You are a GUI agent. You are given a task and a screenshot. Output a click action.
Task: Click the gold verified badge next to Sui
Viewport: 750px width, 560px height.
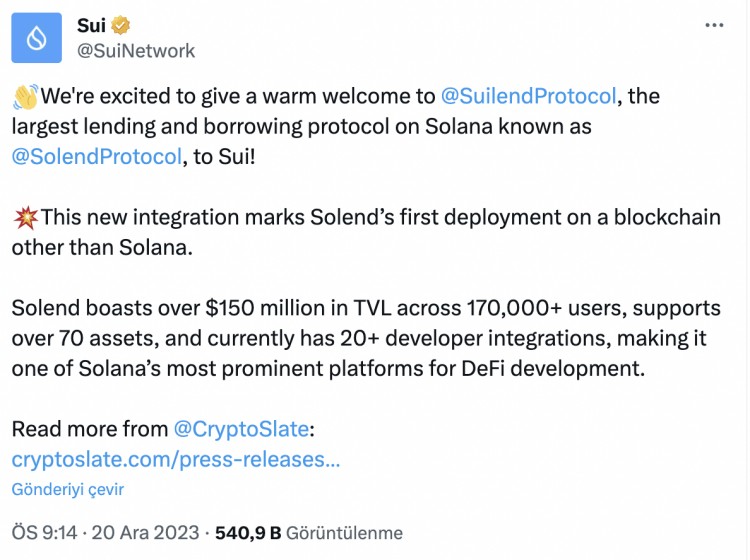click(121, 25)
